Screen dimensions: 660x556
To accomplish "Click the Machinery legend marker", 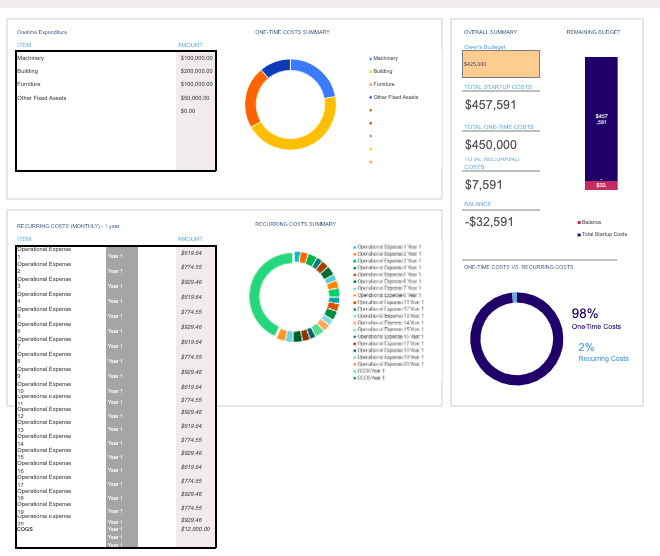I will point(371,59).
